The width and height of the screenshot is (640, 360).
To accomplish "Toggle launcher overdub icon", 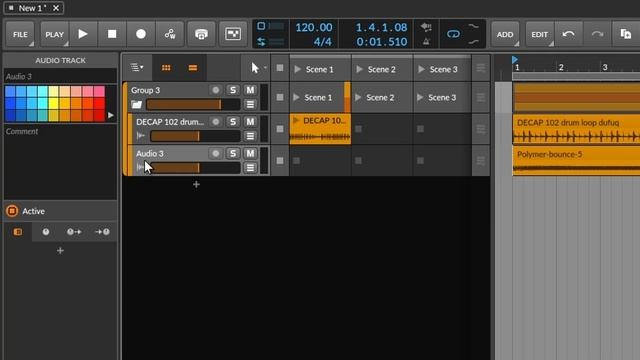I will click(x=201, y=34).
